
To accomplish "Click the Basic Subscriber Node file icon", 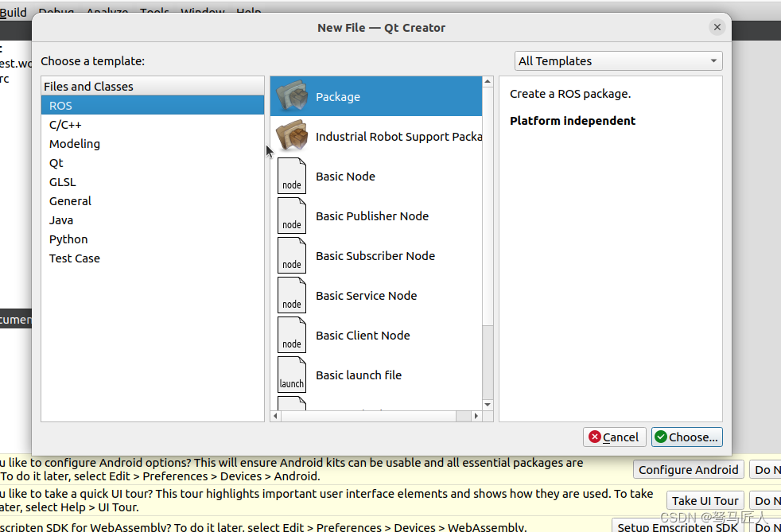I will 292,255.
